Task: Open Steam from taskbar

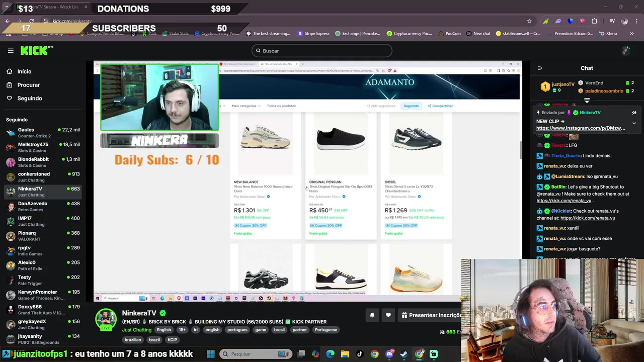Action: 404,354
